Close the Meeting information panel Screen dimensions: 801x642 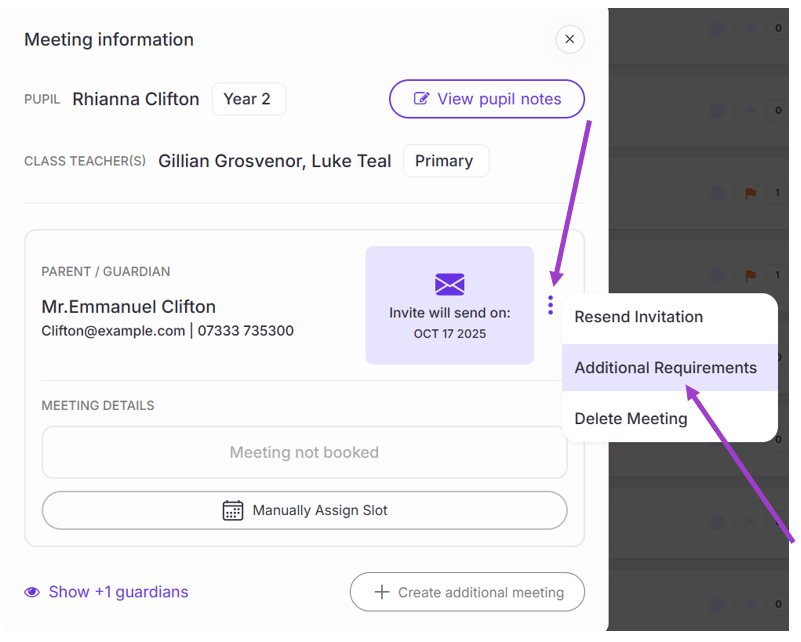[x=569, y=40]
